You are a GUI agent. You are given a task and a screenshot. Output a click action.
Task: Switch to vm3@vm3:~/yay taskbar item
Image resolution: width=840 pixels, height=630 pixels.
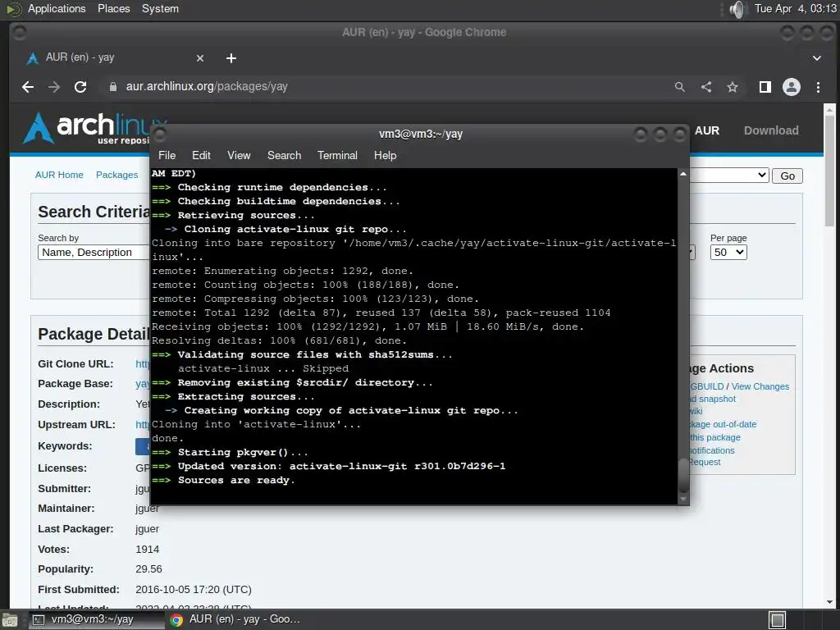[95, 620]
